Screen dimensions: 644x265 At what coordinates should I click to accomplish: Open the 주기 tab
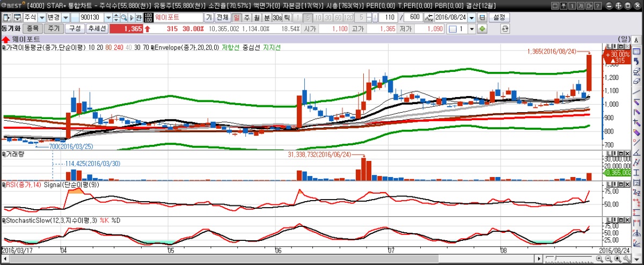[54, 28]
